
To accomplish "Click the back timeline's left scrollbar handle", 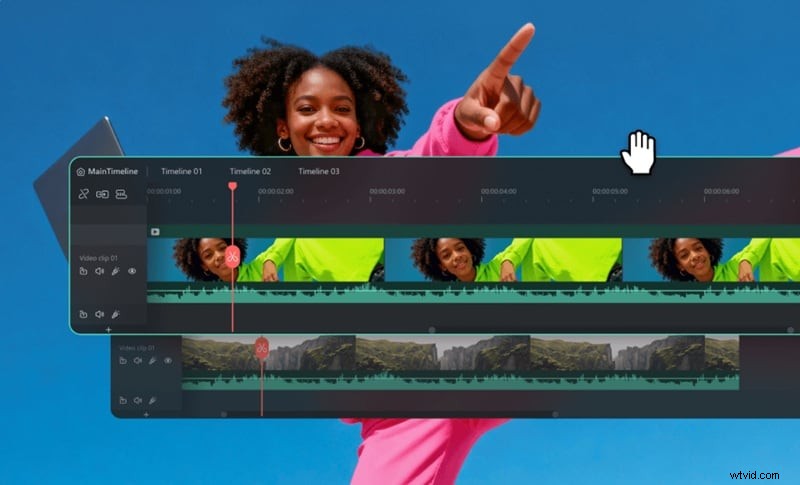I will click(223, 415).
